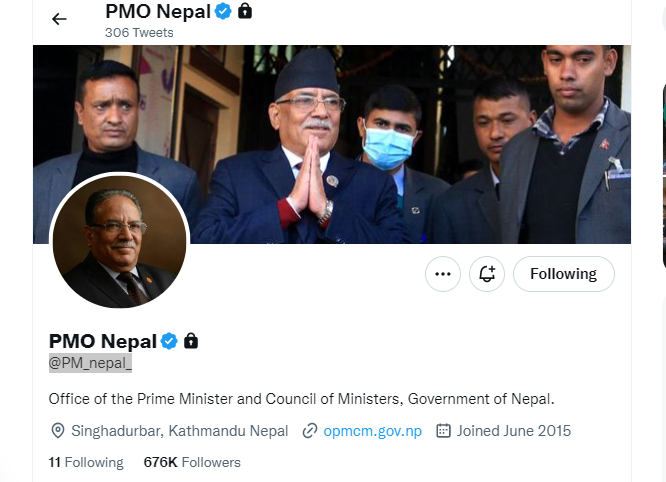
Task: Toggle tweet notifications bell icon
Action: tap(487, 273)
